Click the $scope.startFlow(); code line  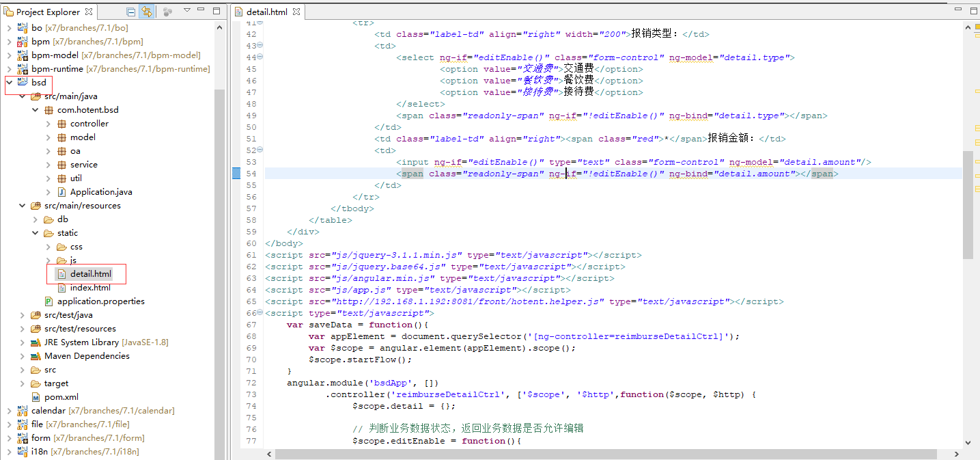coord(360,360)
